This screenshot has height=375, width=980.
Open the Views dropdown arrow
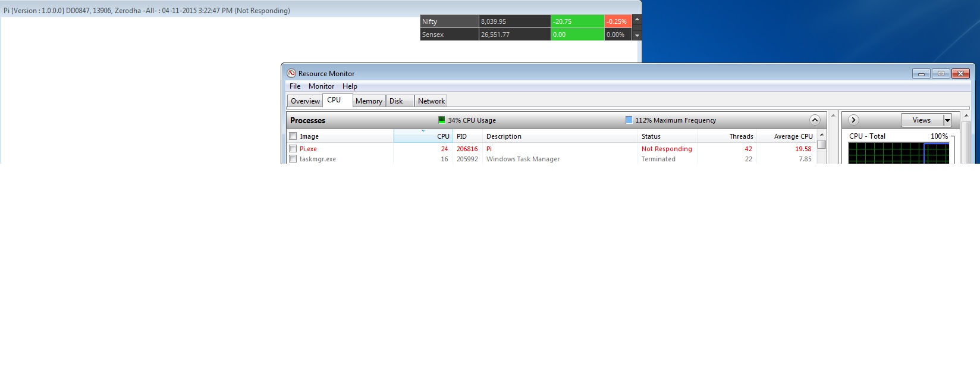948,120
